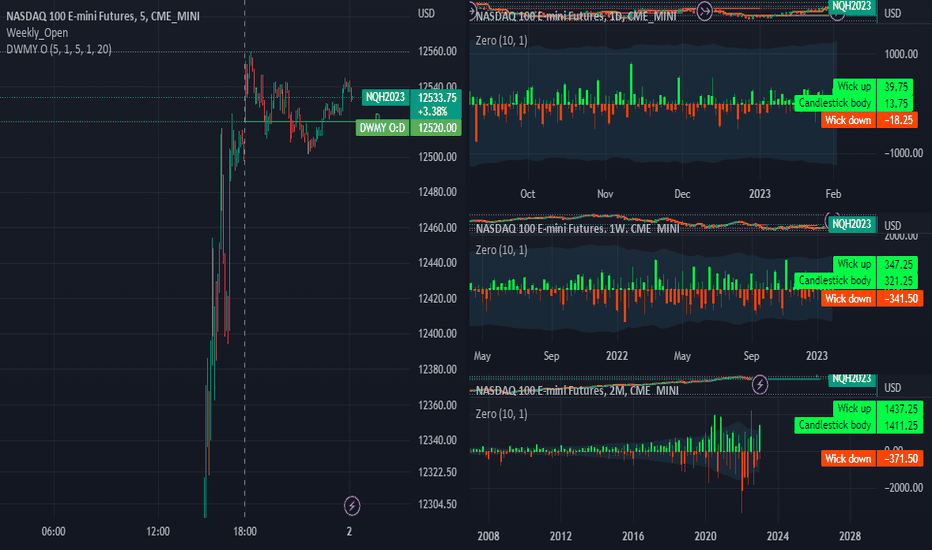Screen dimensions: 932x550
Task: Click the NQH2023 label on the 1W chart
Action: tap(851, 224)
